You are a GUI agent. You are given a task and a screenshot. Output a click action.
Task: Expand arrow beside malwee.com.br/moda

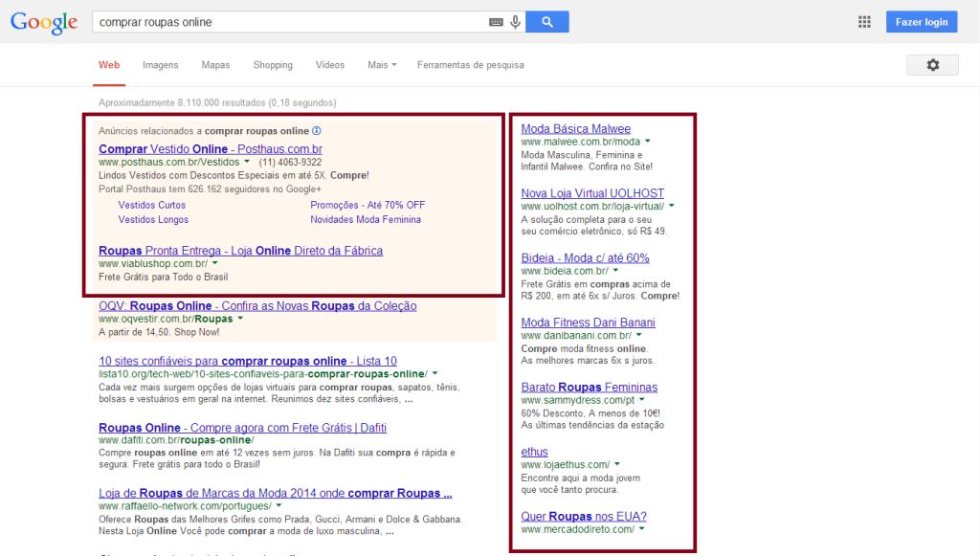click(648, 142)
